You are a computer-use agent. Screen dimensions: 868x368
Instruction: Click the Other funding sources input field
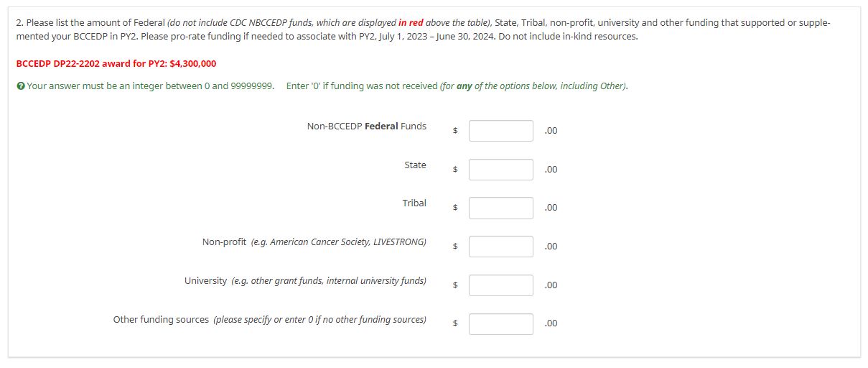pyautogui.click(x=500, y=323)
